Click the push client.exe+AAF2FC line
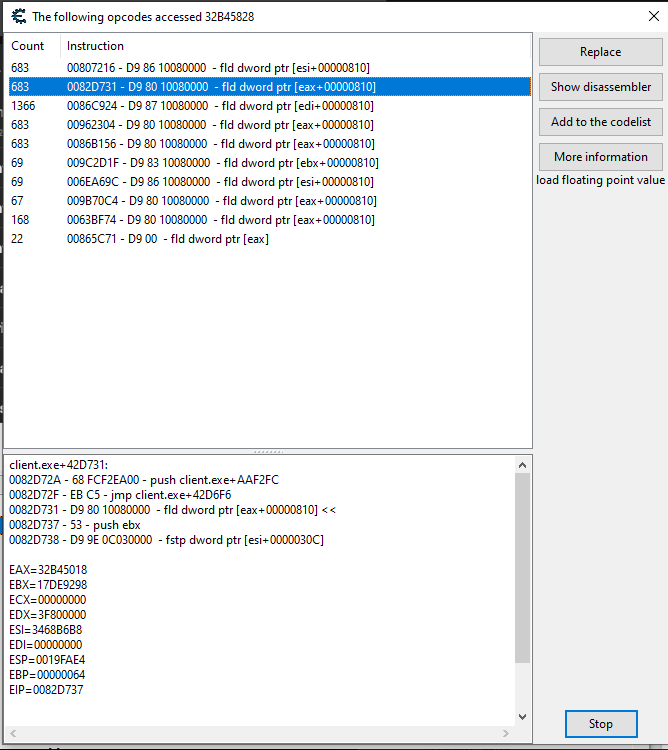 tap(144, 480)
